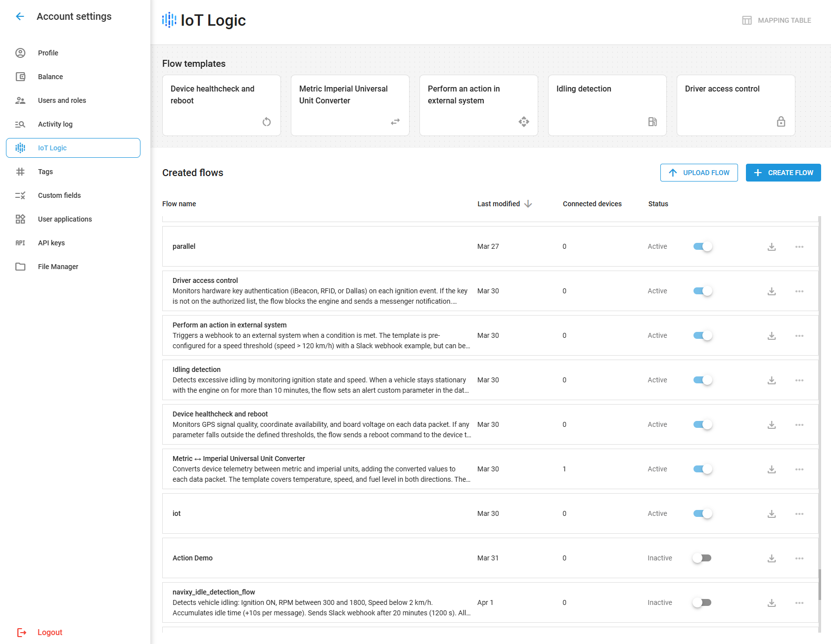The width and height of the screenshot is (831, 644).
Task: Click the Logout icon
Action: pyautogui.click(x=22, y=632)
